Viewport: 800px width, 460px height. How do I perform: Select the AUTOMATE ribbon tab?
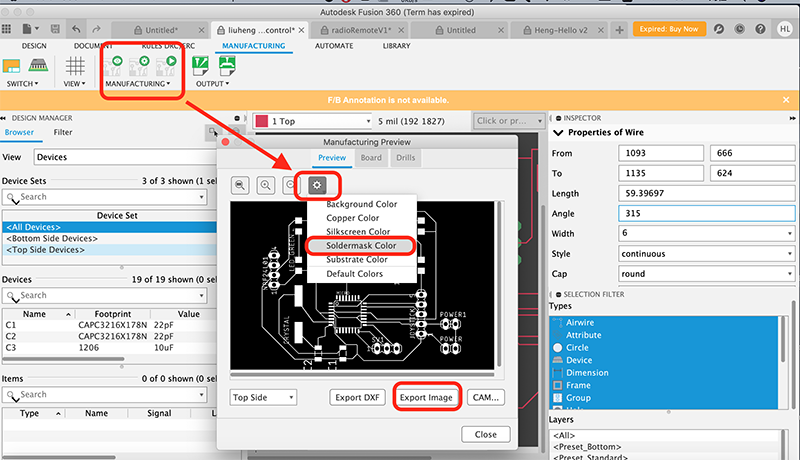(334, 46)
